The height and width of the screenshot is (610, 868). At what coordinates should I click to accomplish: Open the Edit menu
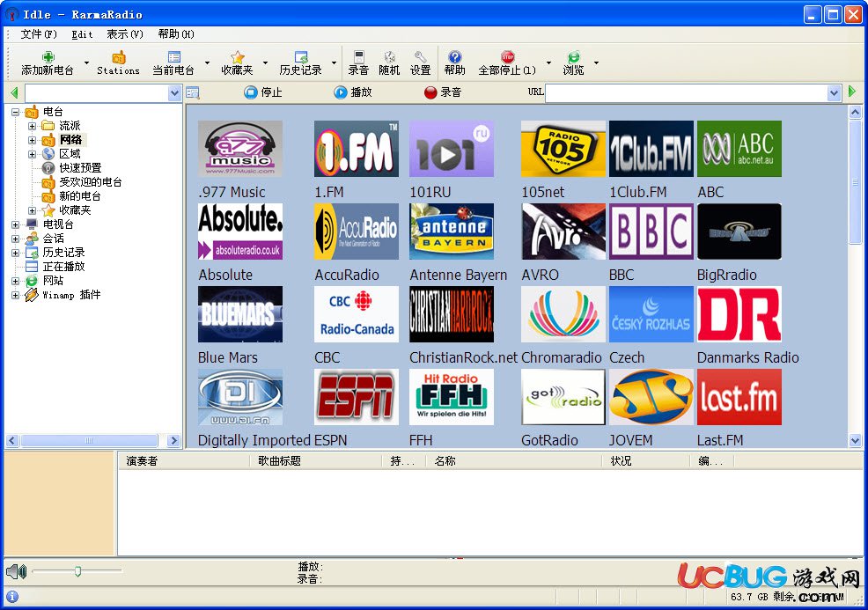pos(82,34)
